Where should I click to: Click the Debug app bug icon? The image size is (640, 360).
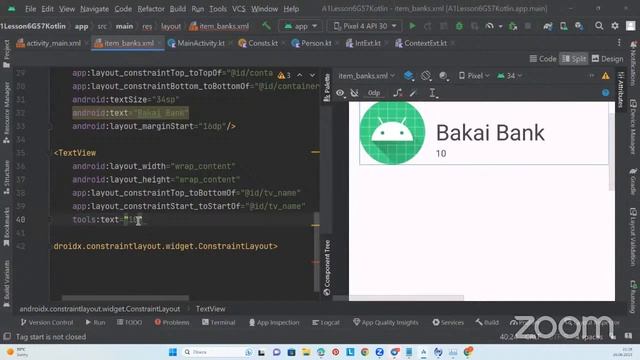459,26
